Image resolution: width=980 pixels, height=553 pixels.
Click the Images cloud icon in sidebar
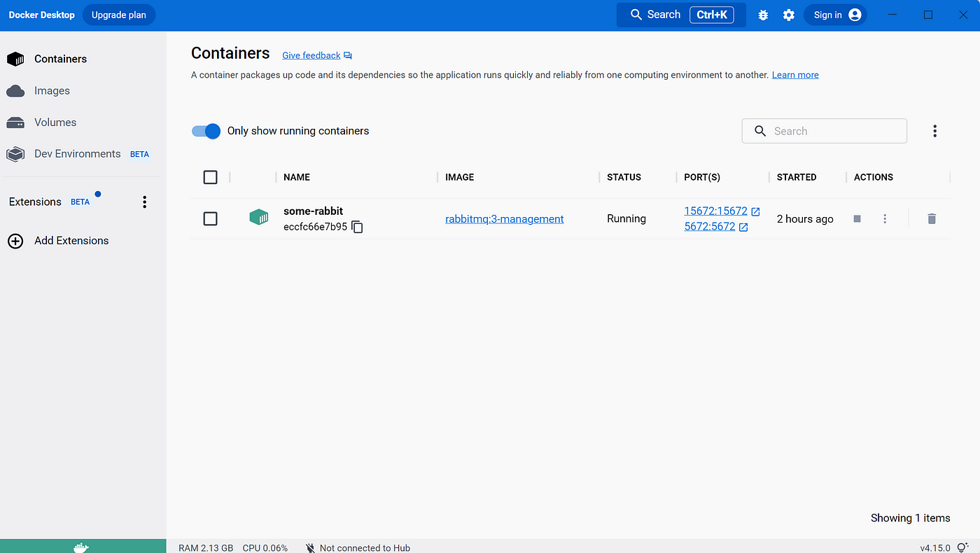[15, 91]
